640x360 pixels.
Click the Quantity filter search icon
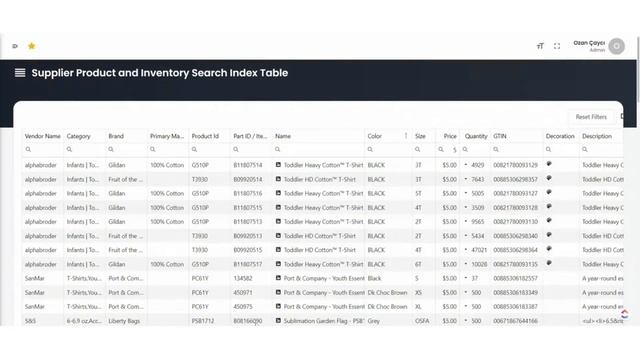[x=465, y=149]
